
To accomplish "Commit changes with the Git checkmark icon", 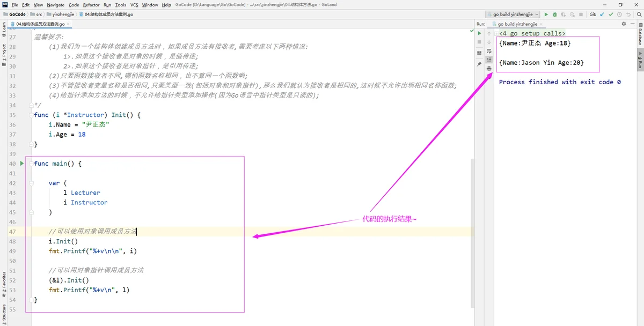I will coord(611,14).
